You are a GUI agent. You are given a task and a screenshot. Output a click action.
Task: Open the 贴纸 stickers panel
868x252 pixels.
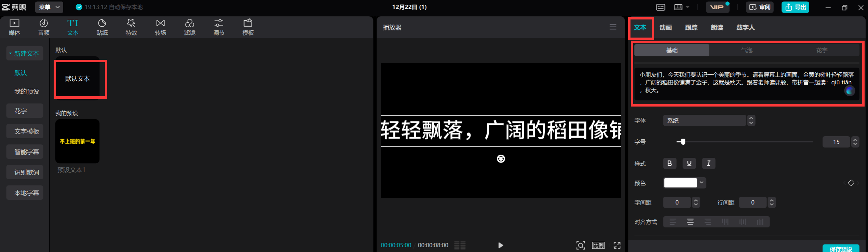[x=102, y=27]
